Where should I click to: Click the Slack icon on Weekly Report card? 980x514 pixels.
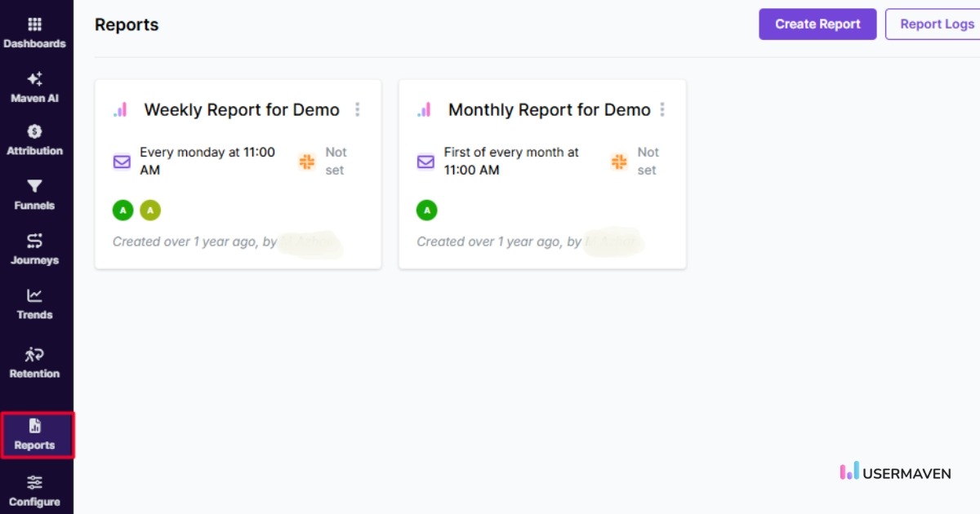(x=307, y=162)
